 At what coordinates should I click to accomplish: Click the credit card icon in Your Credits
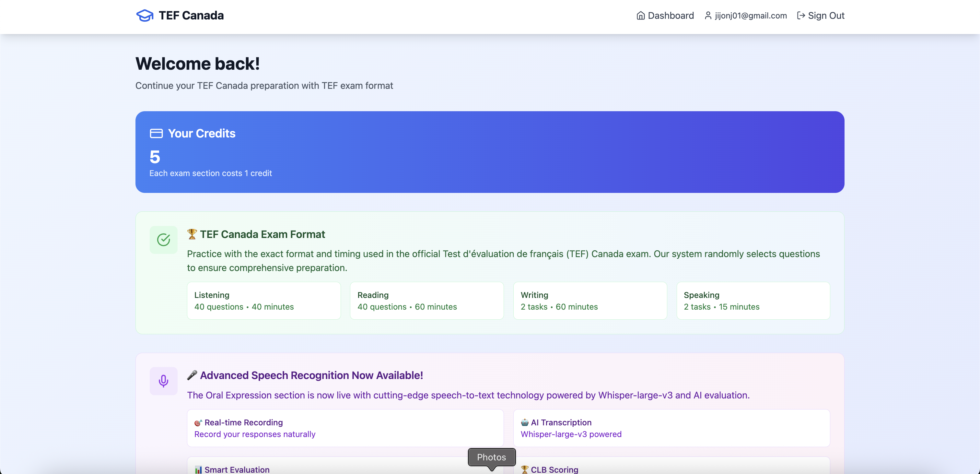[x=156, y=134]
